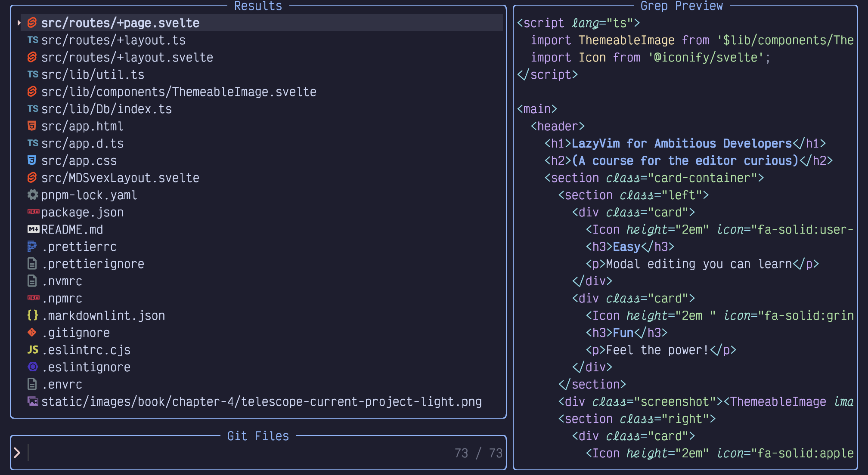The width and height of the screenshot is (868, 475).
Task: Select .prettierrc file name
Action: click(79, 247)
